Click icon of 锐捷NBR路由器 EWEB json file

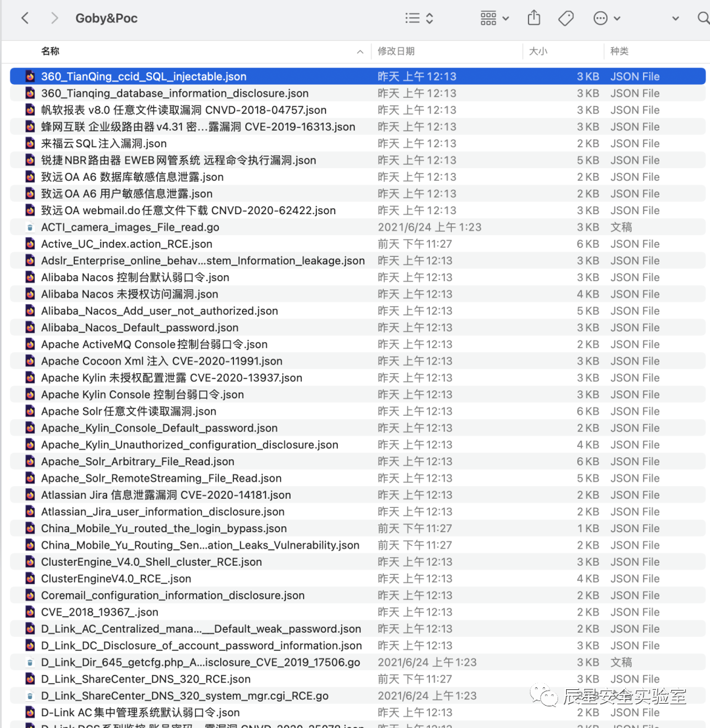pyautogui.click(x=30, y=160)
